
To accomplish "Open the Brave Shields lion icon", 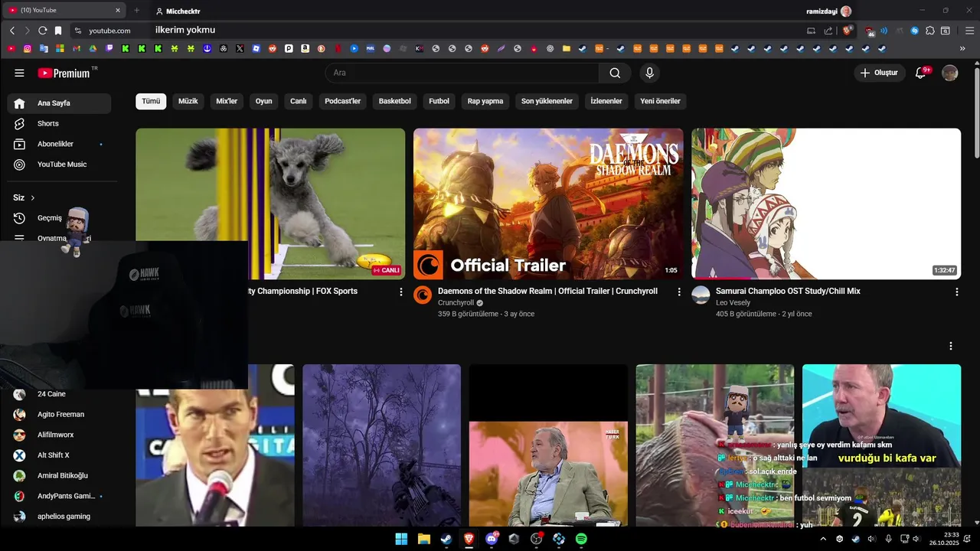I will (x=848, y=31).
